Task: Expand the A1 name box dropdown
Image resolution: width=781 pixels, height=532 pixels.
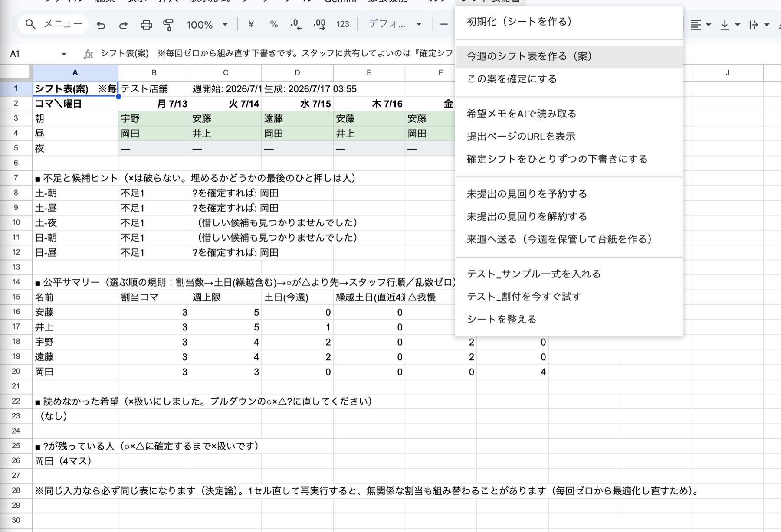Action: point(64,54)
